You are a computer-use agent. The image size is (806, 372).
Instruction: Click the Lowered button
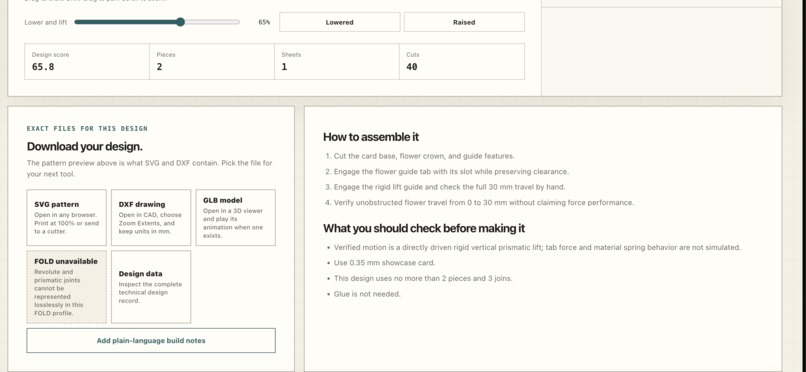click(x=339, y=22)
